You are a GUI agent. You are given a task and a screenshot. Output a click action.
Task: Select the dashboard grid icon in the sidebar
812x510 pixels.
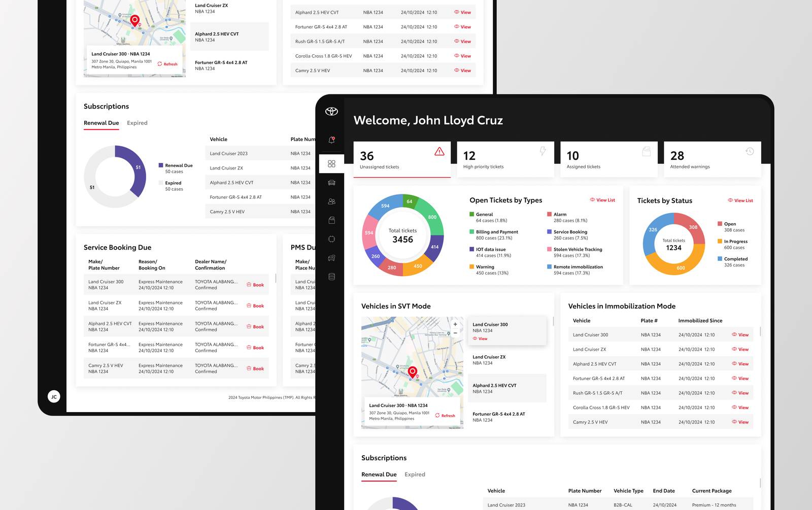pos(331,164)
